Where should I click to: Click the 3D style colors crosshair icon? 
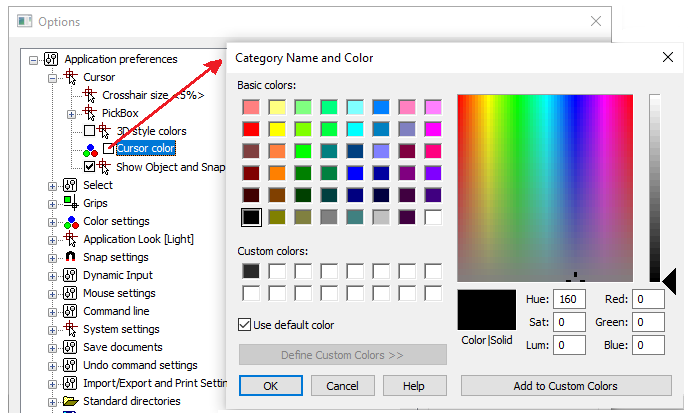[104, 131]
